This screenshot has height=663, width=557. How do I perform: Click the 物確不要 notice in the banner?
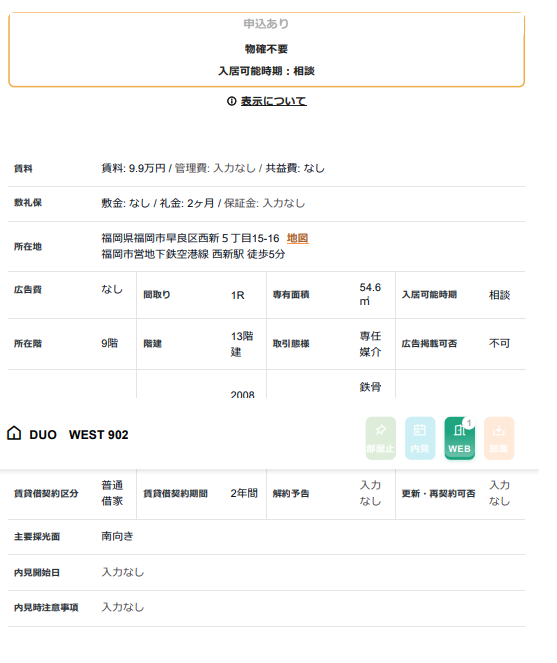266,49
